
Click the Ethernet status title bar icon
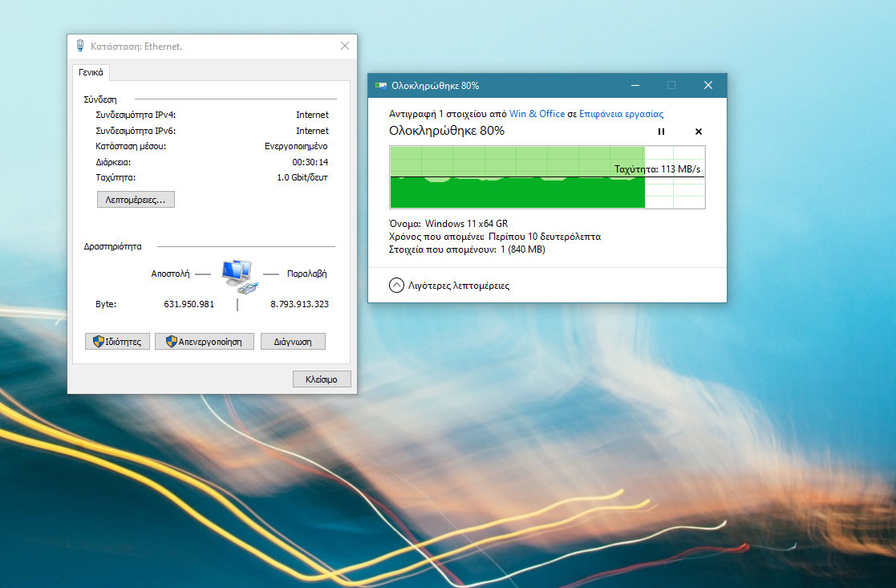(80, 46)
